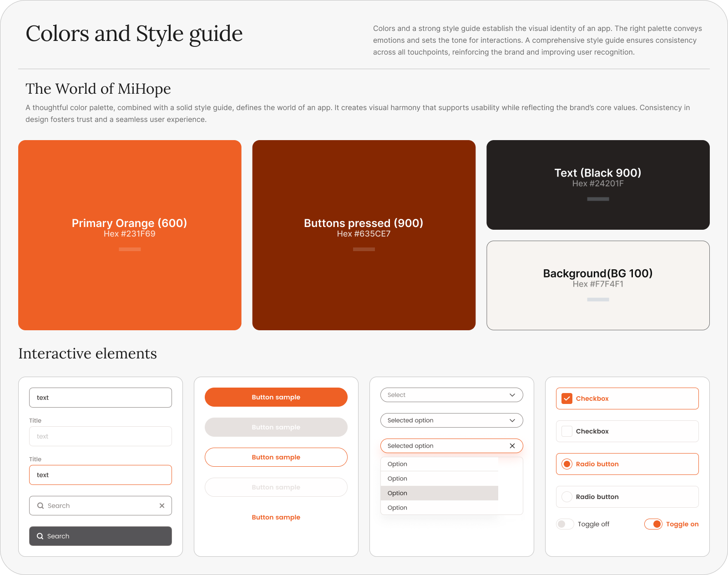The width and height of the screenshot is (728, 575).
Task: Switch off the Toggle on switch
Action: 653,524
